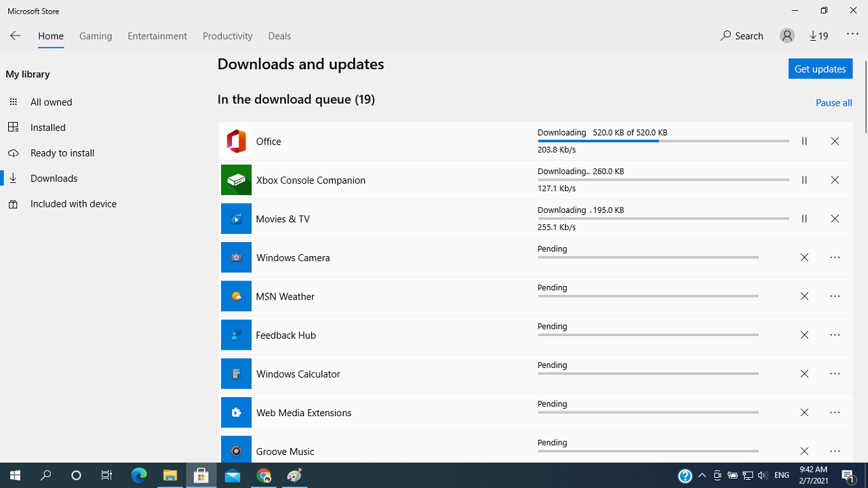Open Microsoft Edge from the taskbar
Image resolution: width=868 pixels, height=488 pixels.
point(139,475)
